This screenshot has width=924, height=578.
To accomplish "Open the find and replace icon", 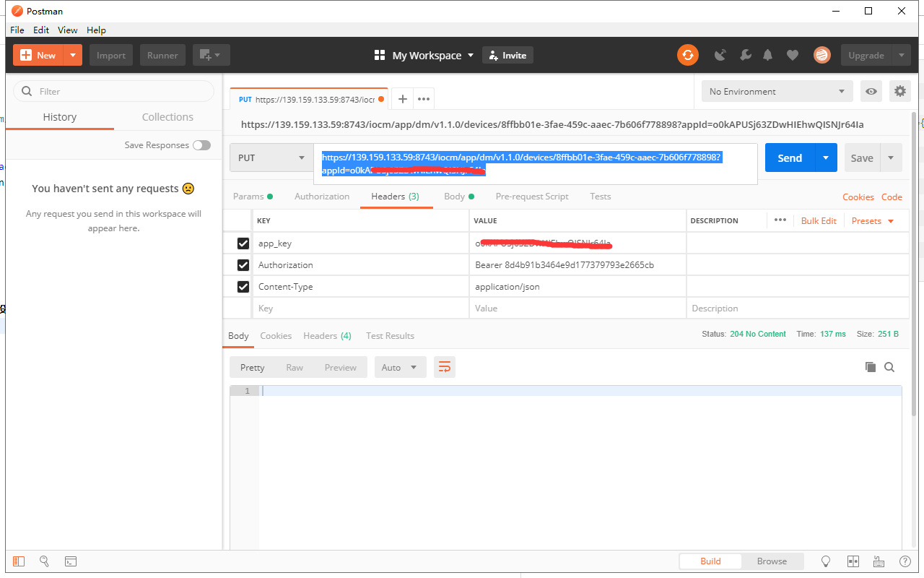I will (x=44, y=561).
